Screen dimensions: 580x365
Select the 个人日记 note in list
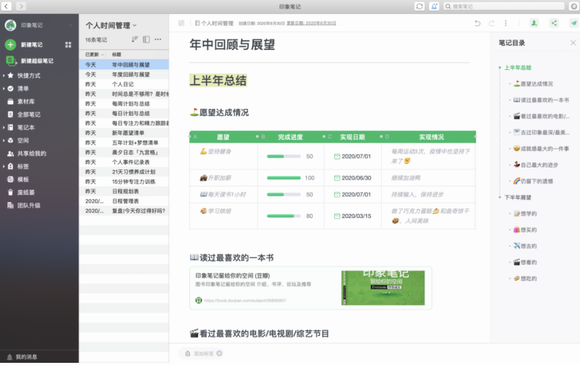click(x=124, y=84)
